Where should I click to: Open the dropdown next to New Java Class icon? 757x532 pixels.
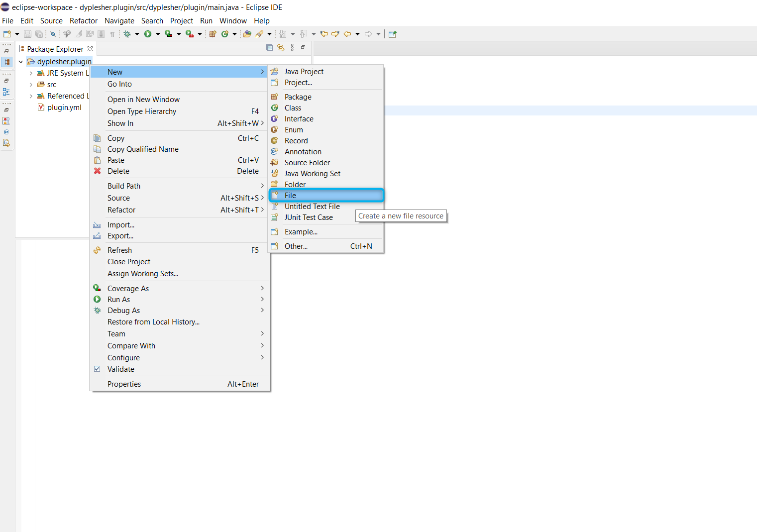234,34
